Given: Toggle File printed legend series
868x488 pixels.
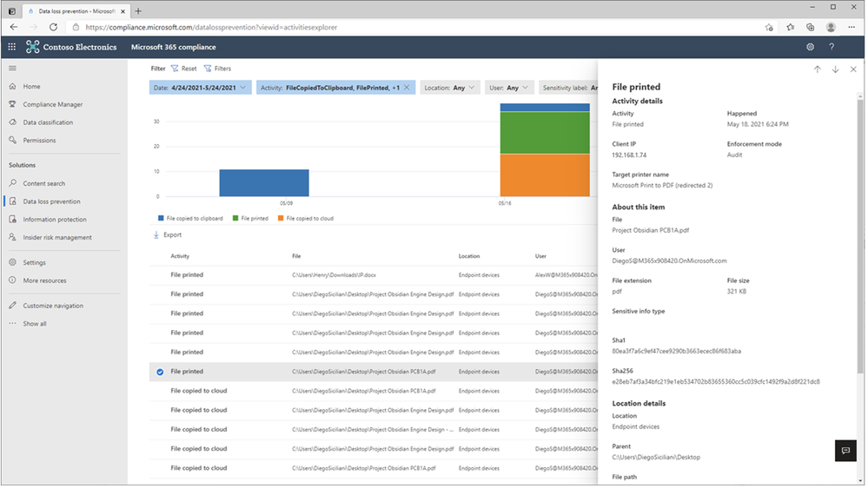Looking at the screenshot, I should (x=250, y=219).
